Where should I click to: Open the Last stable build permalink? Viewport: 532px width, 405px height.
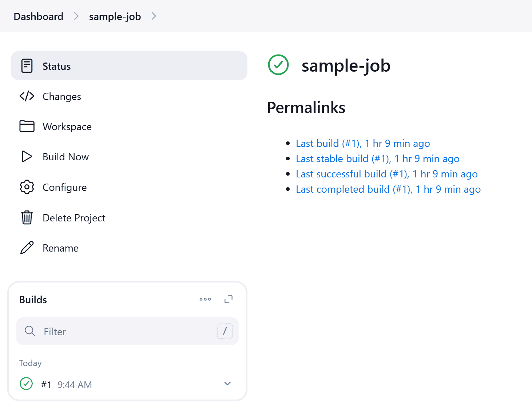377,159
